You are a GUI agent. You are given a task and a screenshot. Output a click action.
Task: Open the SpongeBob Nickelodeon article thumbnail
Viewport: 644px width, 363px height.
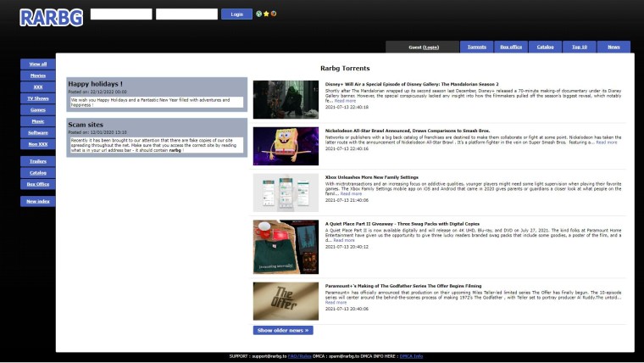tap(286, 146)
